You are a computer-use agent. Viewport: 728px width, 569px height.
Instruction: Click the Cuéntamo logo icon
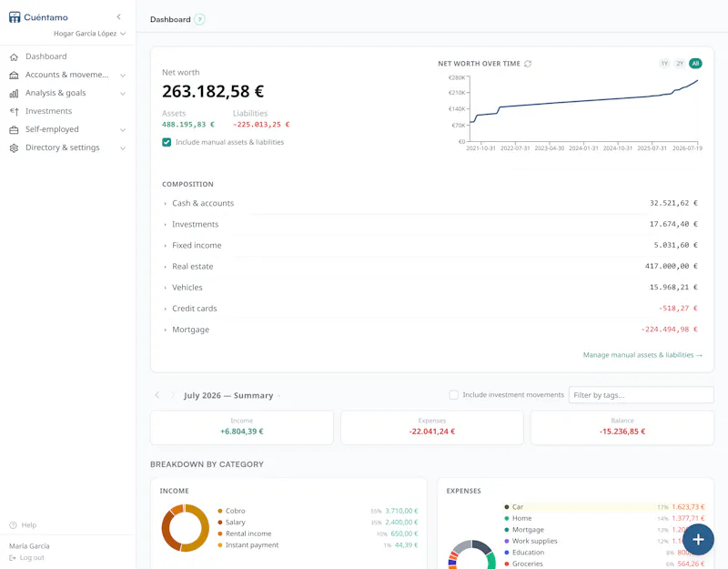coord(15,17)
